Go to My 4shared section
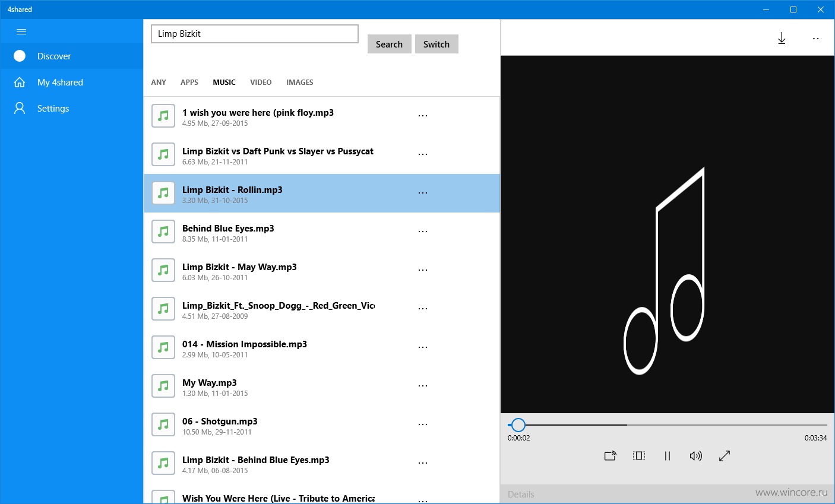Viewport: 835px width, 504px height. 71,82
